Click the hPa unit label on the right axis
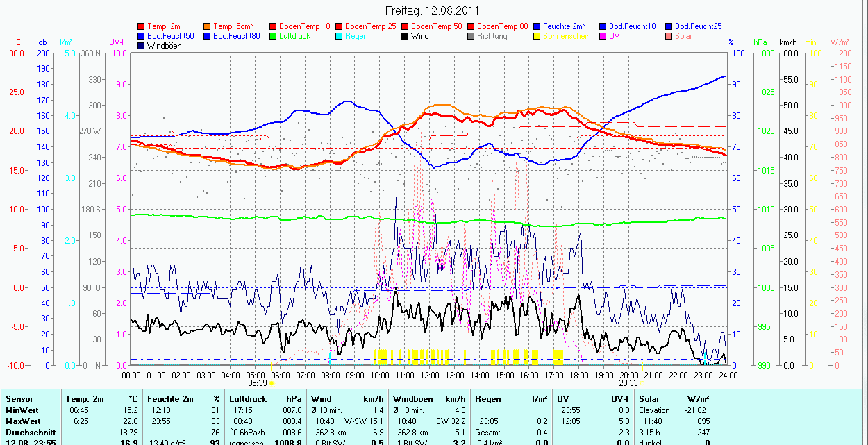This screenshot has height=445, width=868. click(x=760, y=42)
